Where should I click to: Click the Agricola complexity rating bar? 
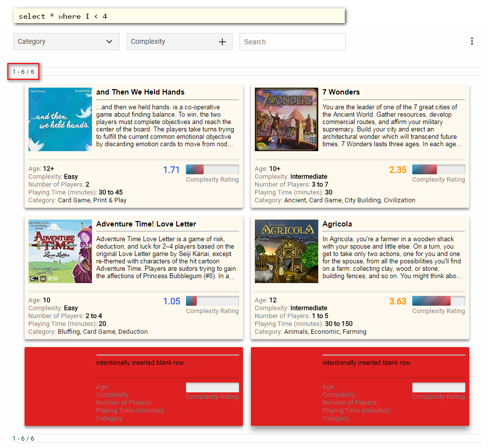[438, 301]
